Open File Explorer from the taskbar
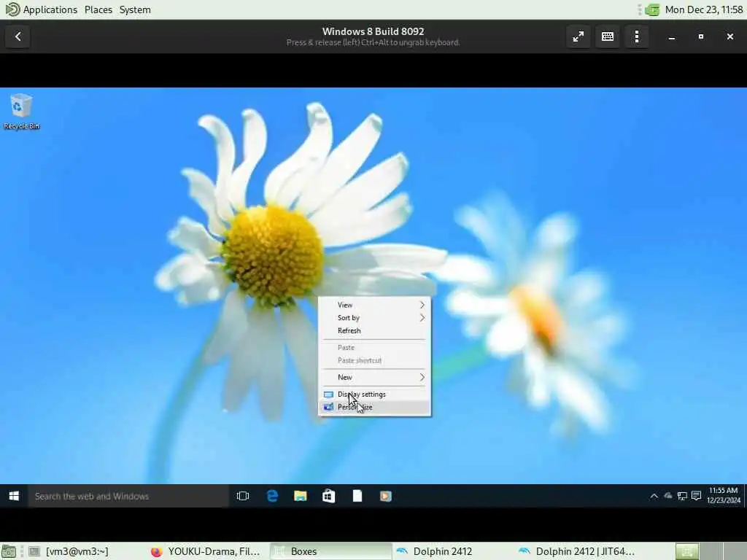 pos(300,496)
